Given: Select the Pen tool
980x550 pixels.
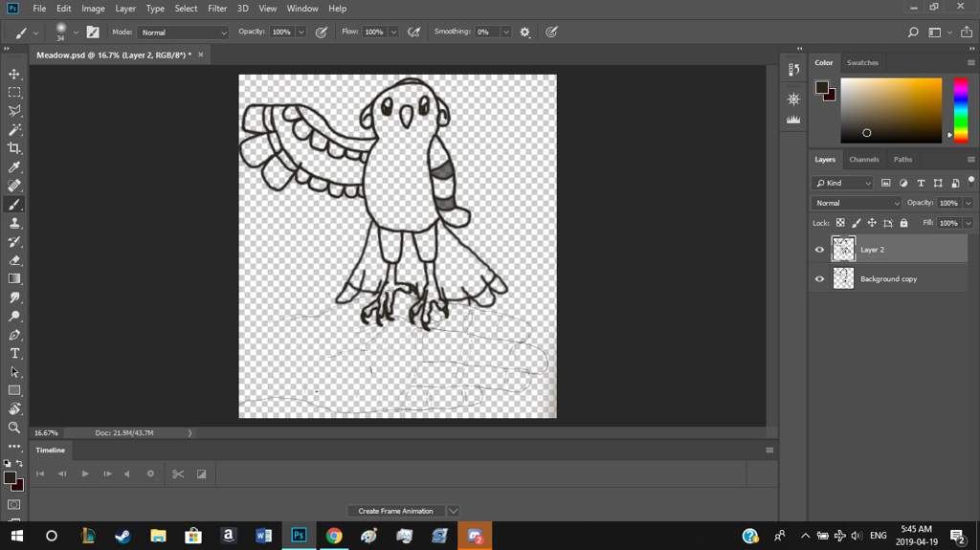Looking at the screenshot, I should pyautogui.click(x=14, y=335).
